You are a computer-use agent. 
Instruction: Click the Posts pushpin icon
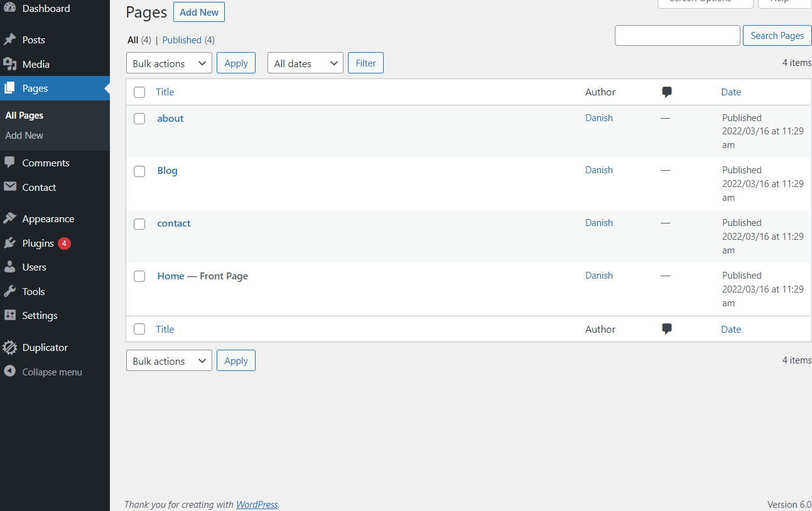(x=9, y=40)
